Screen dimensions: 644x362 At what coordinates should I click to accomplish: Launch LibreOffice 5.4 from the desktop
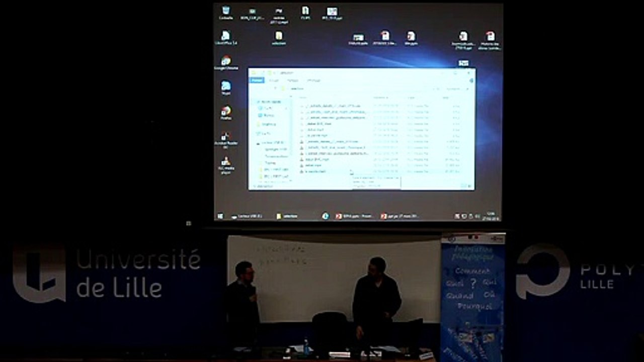[x=226, y=38]
